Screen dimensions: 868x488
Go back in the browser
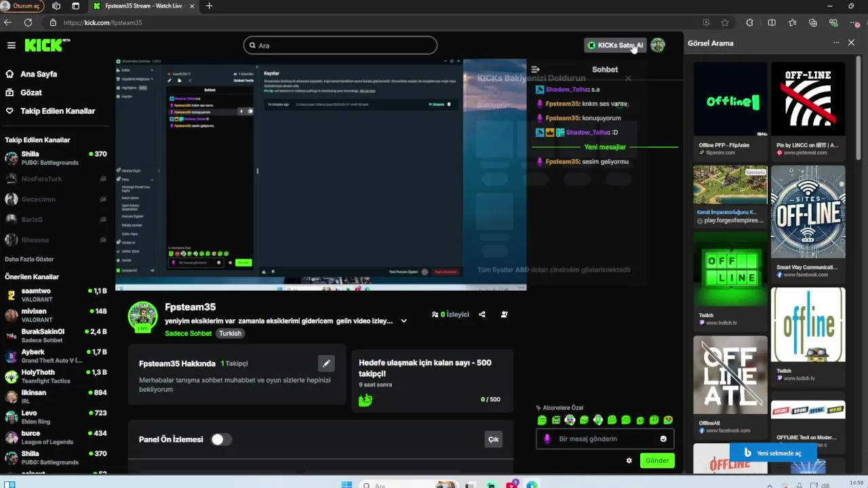tap(8, 22)
